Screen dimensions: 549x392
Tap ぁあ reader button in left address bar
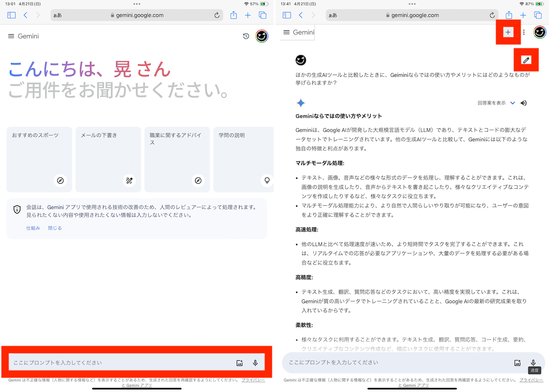[57, 15]
